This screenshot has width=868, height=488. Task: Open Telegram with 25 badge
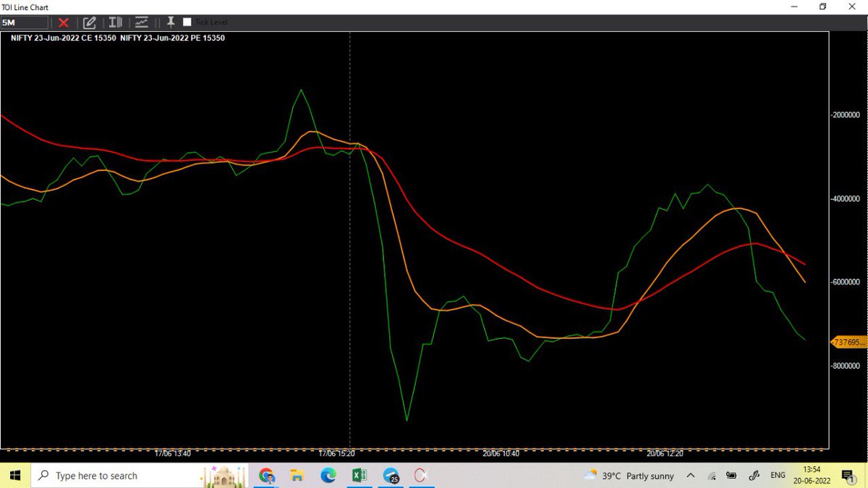point(391,476)
